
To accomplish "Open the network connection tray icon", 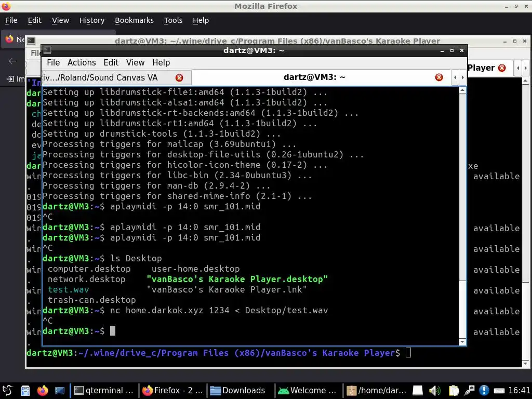I will (x=469, y=391).
